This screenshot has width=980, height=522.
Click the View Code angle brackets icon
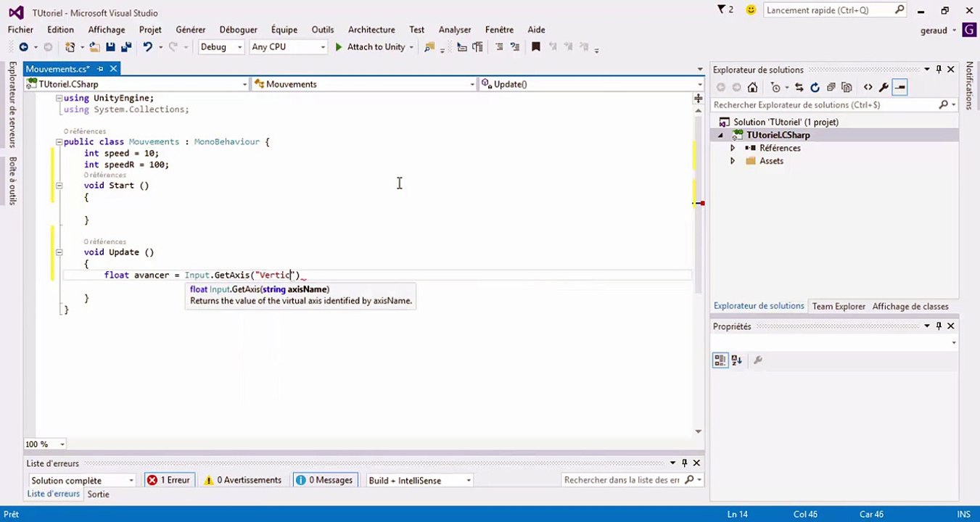point(868,88)
